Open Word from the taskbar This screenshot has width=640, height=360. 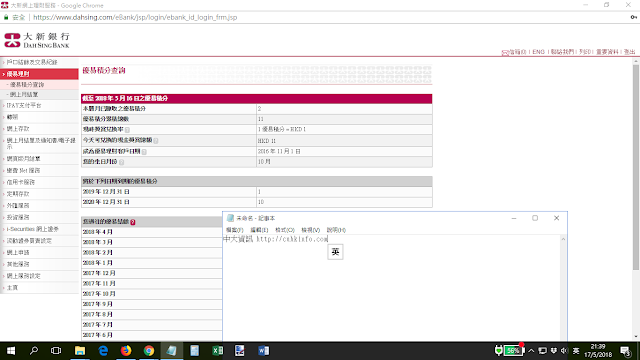tap(263, 351)
